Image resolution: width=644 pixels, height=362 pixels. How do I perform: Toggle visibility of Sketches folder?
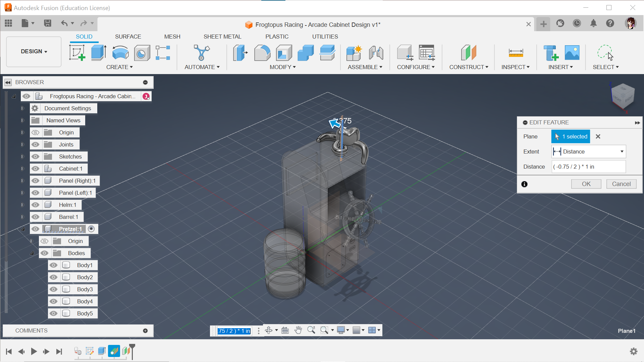tap(36, 157)
